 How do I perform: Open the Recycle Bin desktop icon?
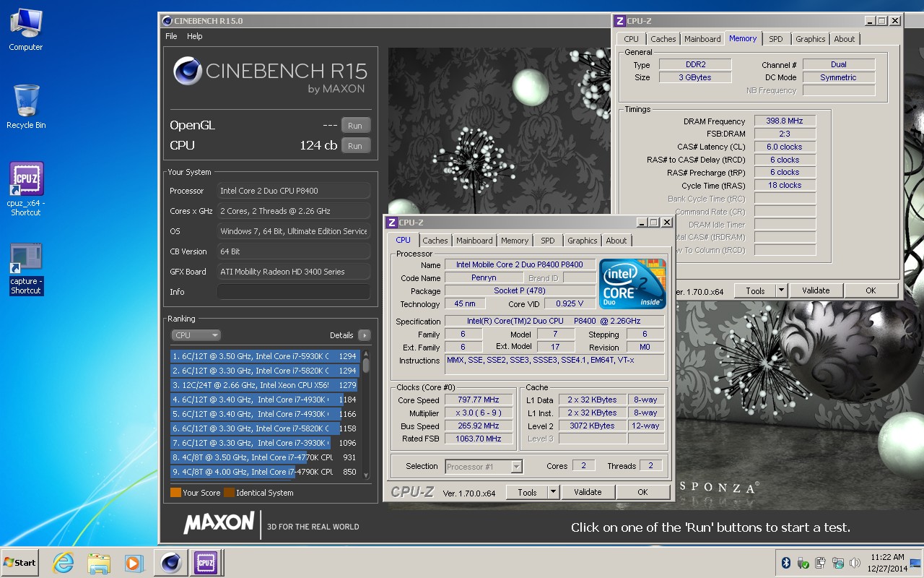tap(26, 107)
